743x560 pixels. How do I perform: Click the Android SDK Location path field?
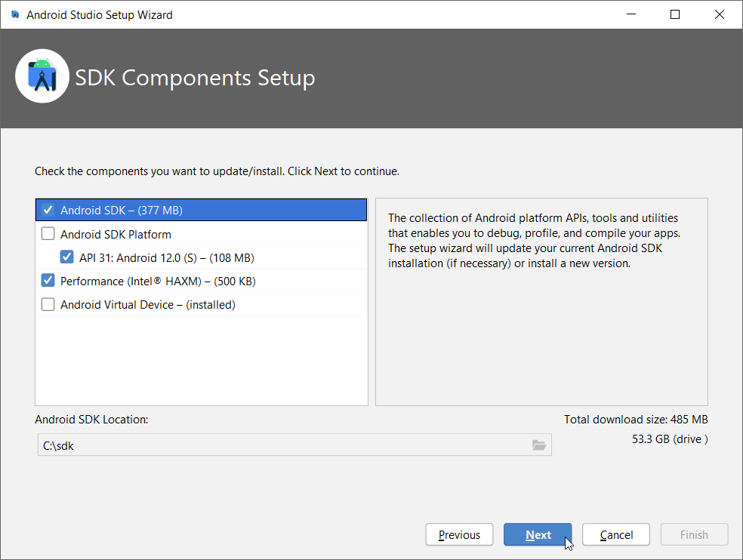pos(283,445)
